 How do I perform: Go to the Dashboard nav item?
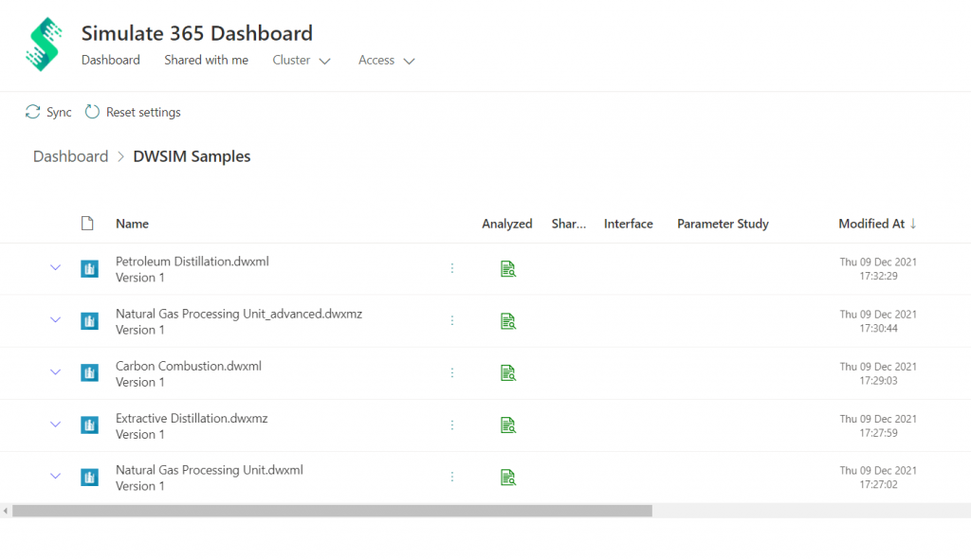coord(110,61)
